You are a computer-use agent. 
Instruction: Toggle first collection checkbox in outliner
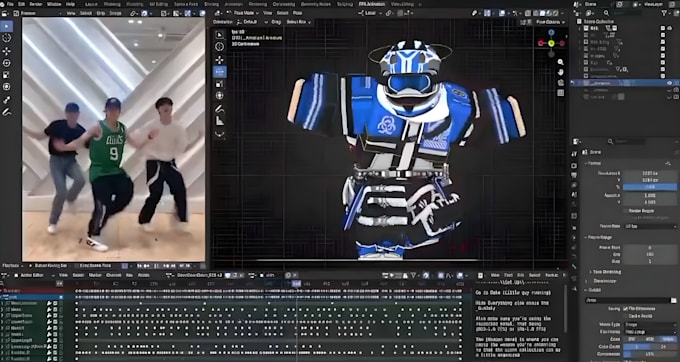tap(663, 28)
